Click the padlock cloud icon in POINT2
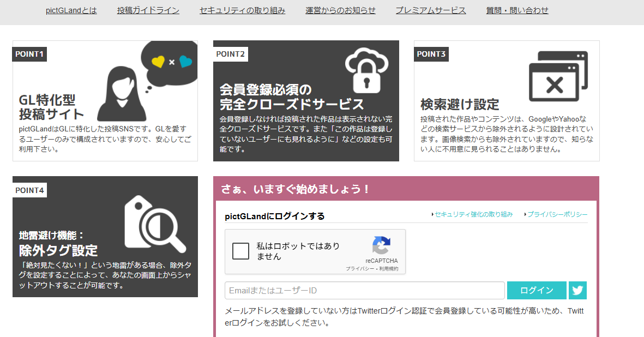Screen dimensions: 644x337 coord(366,70)
